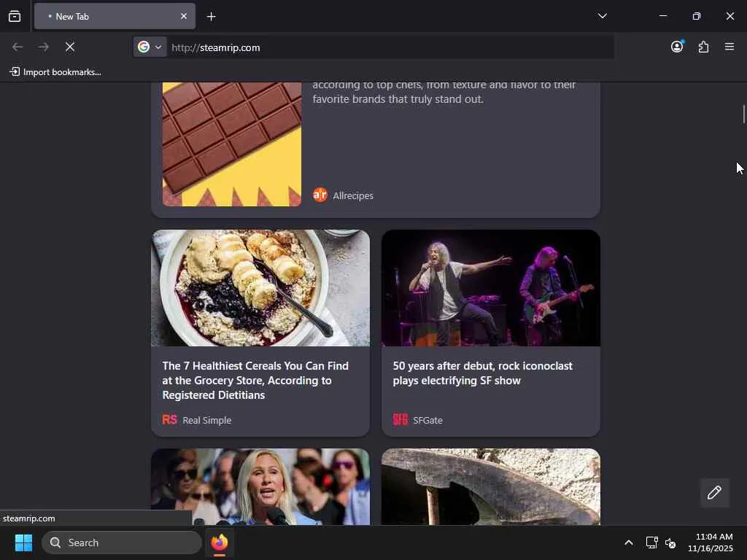This screenshot has width=747, height=560.
Task: Open the Extensions puzzle icon
Action: tap(703, 47)
